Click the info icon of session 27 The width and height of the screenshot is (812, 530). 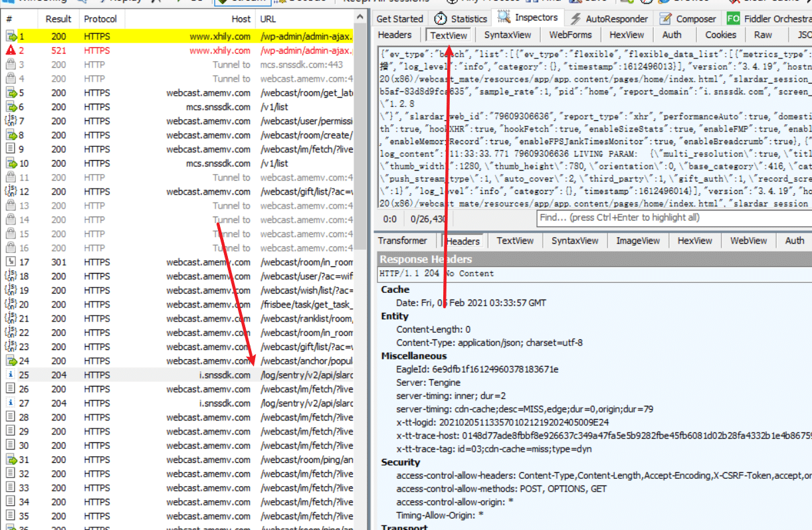click(x=11, y=403)
